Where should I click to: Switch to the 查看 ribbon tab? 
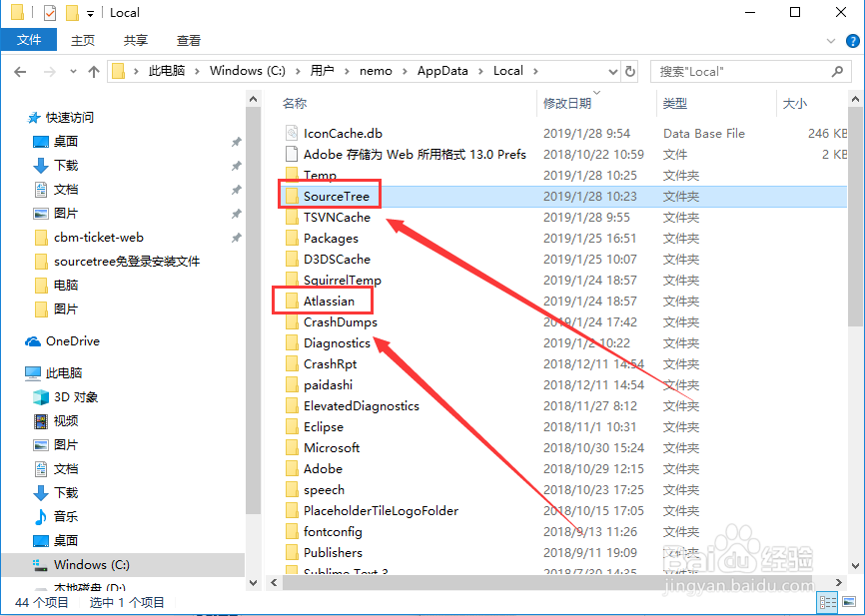190,40
